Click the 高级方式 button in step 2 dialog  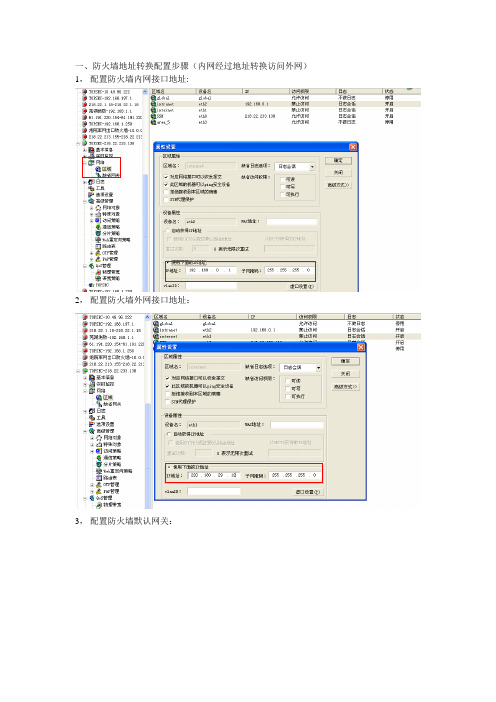(x=345, y=386)
